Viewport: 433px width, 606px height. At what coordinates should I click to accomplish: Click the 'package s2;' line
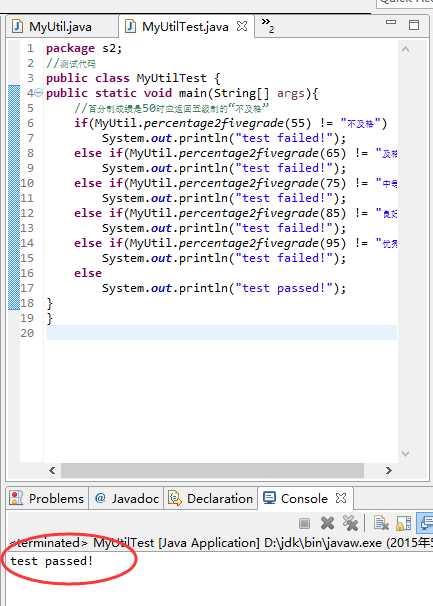coord(84,49)
